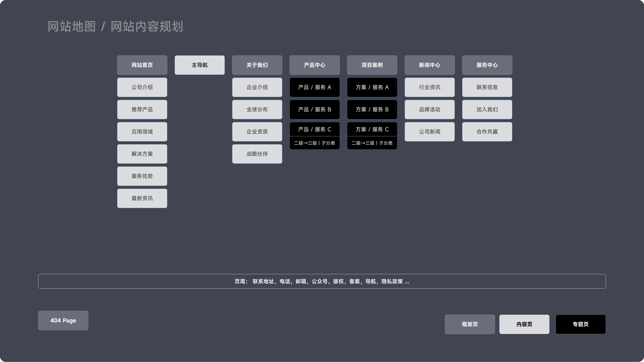Open the 企业资质 item
The image size is (644, 362).
click(257, 131)
